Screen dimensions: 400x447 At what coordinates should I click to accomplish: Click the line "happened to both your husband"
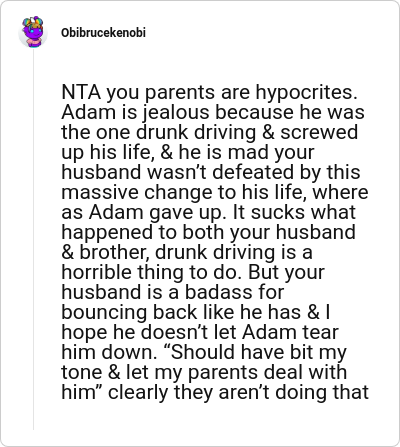point(208,232)
